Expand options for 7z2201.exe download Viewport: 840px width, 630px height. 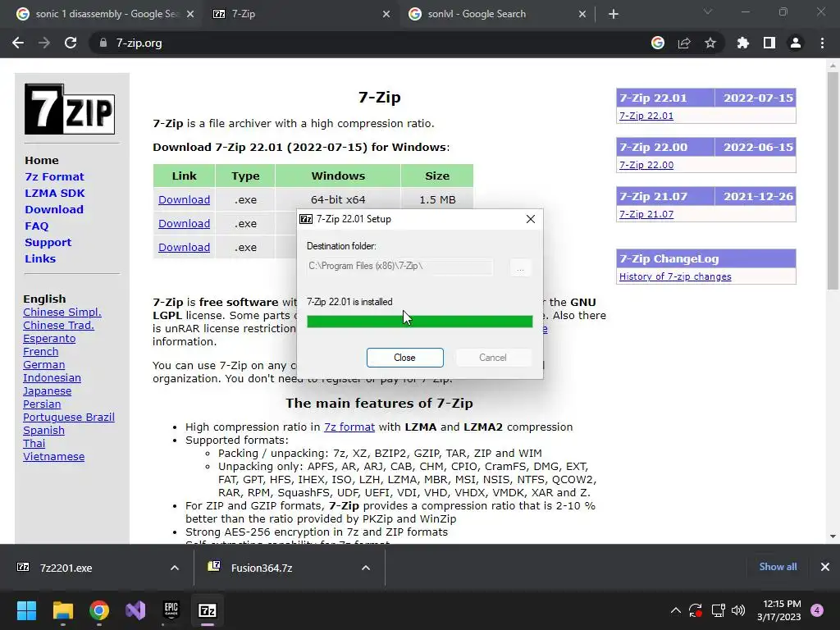[175, 568]
